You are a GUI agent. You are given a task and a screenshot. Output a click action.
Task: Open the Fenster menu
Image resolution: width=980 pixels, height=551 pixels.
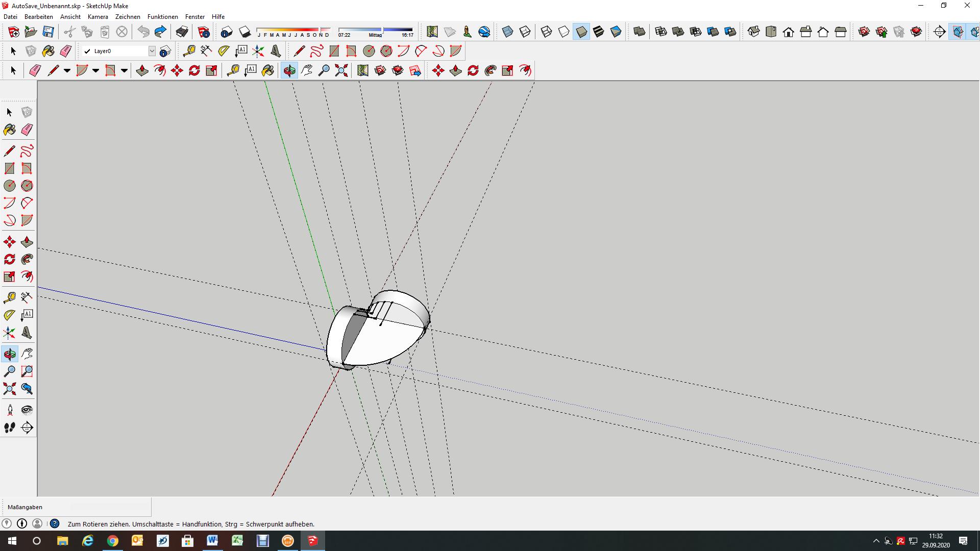pyautogui.click(x=194, y=17)
